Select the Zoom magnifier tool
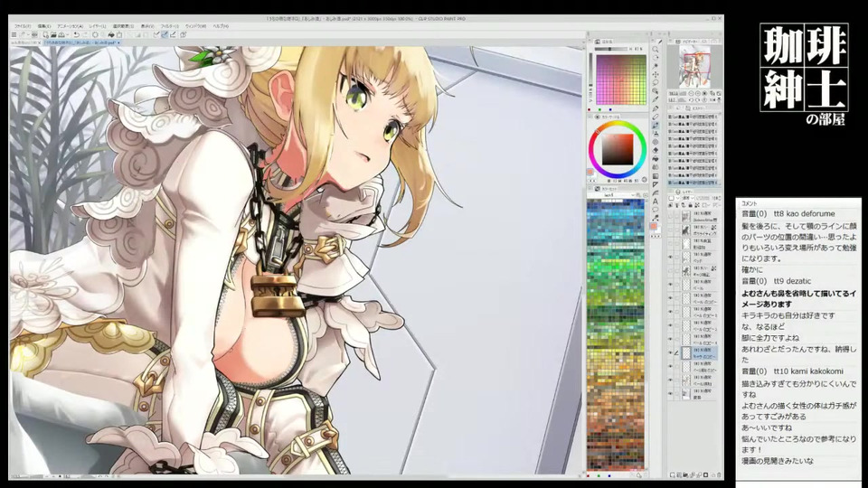 coord(656,49)
